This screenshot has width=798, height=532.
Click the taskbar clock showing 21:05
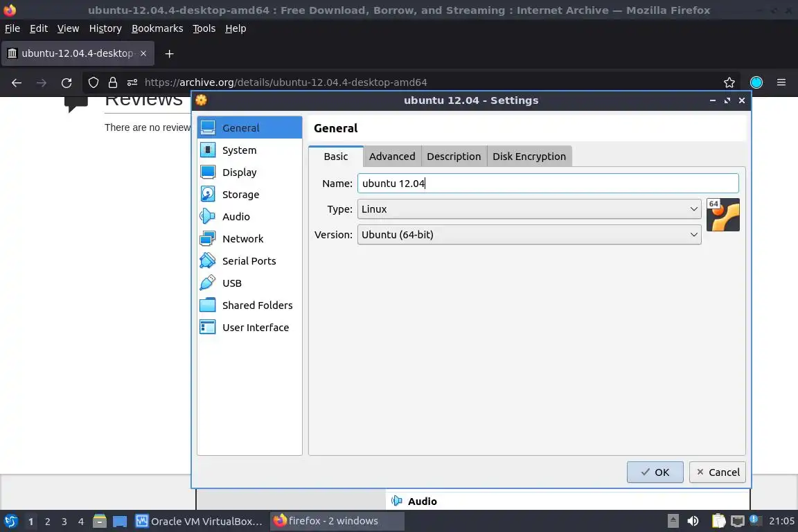click(781, 521)
